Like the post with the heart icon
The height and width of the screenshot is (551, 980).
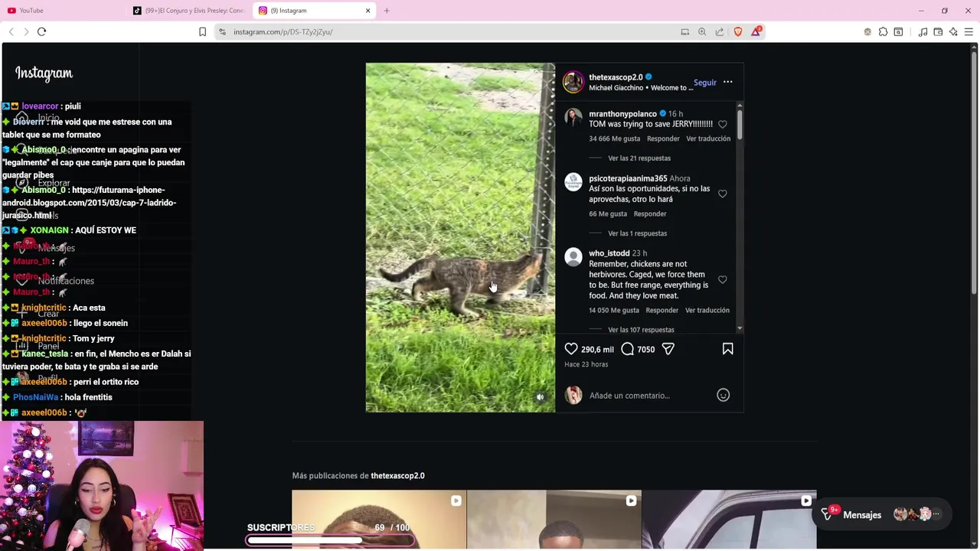tap(571, 349)
